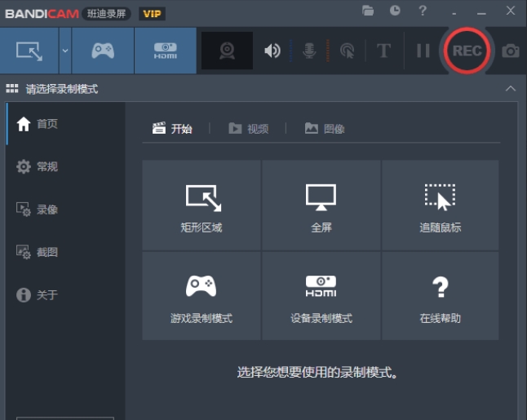Image resolution: width=527 pixels, height=420 pixels.
Task: Open help question mark in title bar
Action: pos(423,11)
